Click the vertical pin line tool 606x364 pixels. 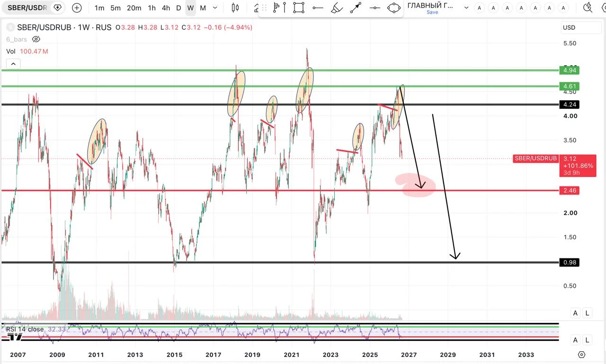tap(285, 8)
